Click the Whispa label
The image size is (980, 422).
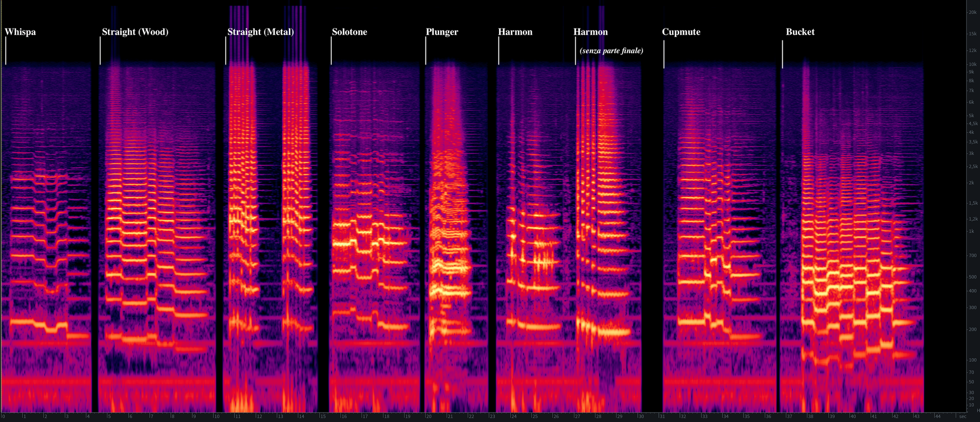point(20,32)
